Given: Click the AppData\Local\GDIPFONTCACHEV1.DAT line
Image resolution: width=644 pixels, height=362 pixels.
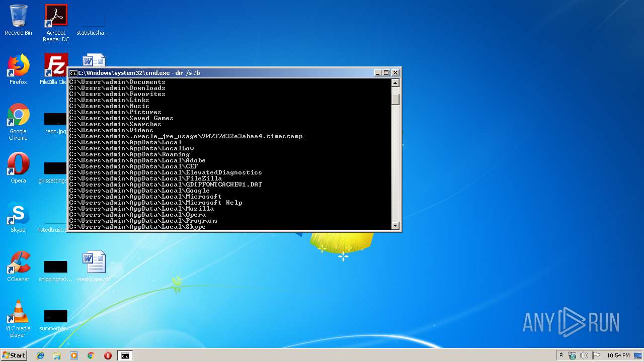Looking at the screenshot, I should [x=166, y=185].
